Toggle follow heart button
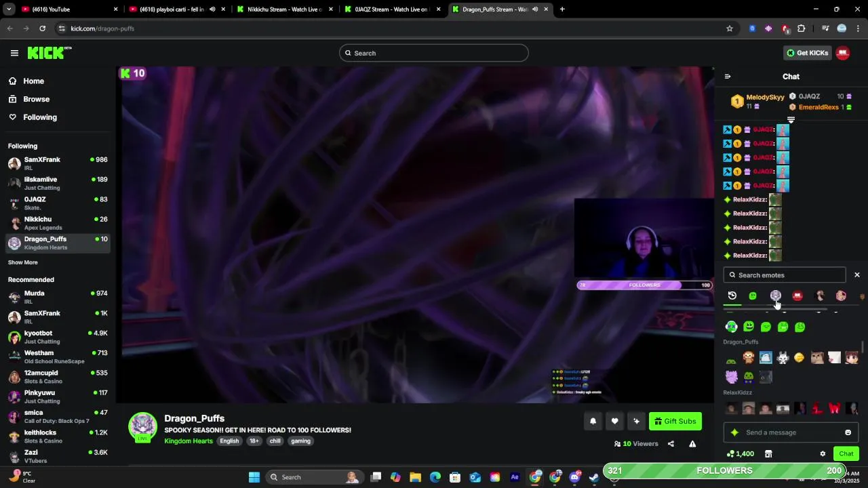 pos(614,421)
